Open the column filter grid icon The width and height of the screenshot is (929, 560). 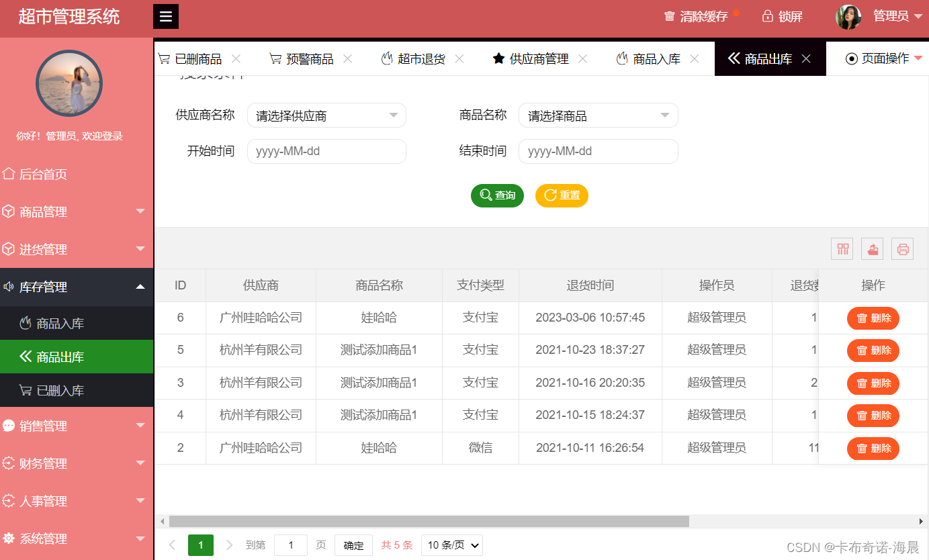[x=842, y=249]
